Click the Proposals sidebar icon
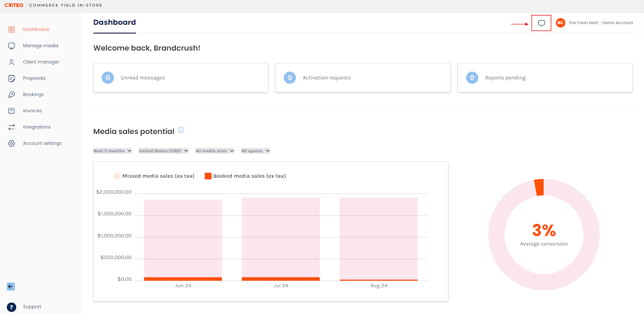Image resolution: width=644 pixels, height=314 pixels. 12,78
